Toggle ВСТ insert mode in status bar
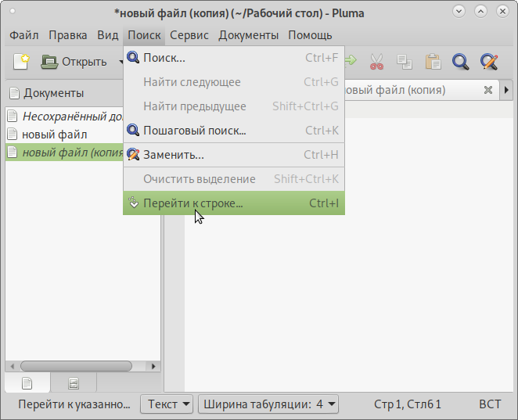 pyautogui.click(x=490, y=404)
